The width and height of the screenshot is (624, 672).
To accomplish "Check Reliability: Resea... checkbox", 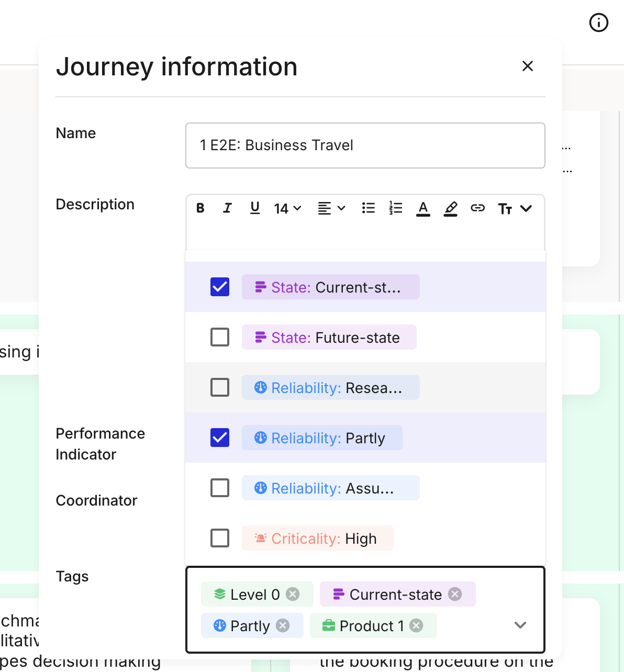I will pyautogui.click(x=220, y=387).
